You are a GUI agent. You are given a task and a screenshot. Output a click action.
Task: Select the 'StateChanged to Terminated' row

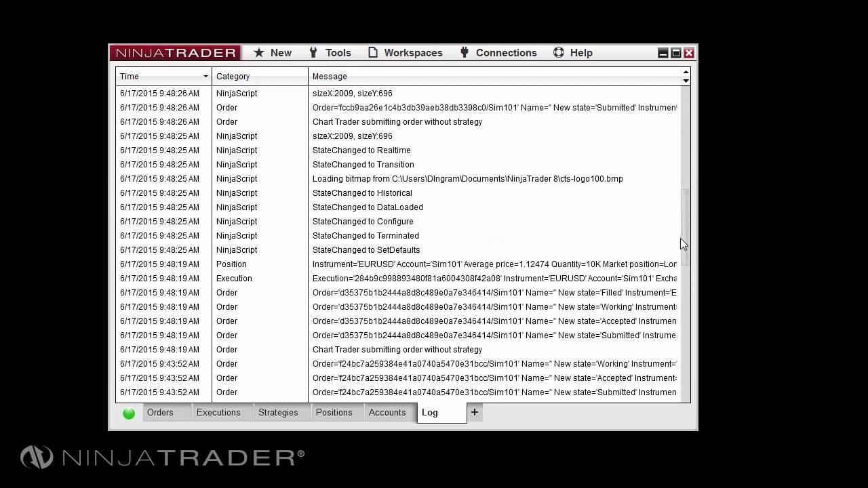[399, 236]
